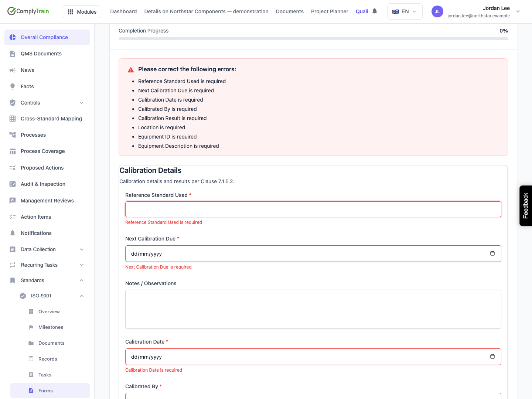Click the Audit & Inspection icon
This screenshot has width=532, height=399.
pyautogui.click(x=13, y=184)
